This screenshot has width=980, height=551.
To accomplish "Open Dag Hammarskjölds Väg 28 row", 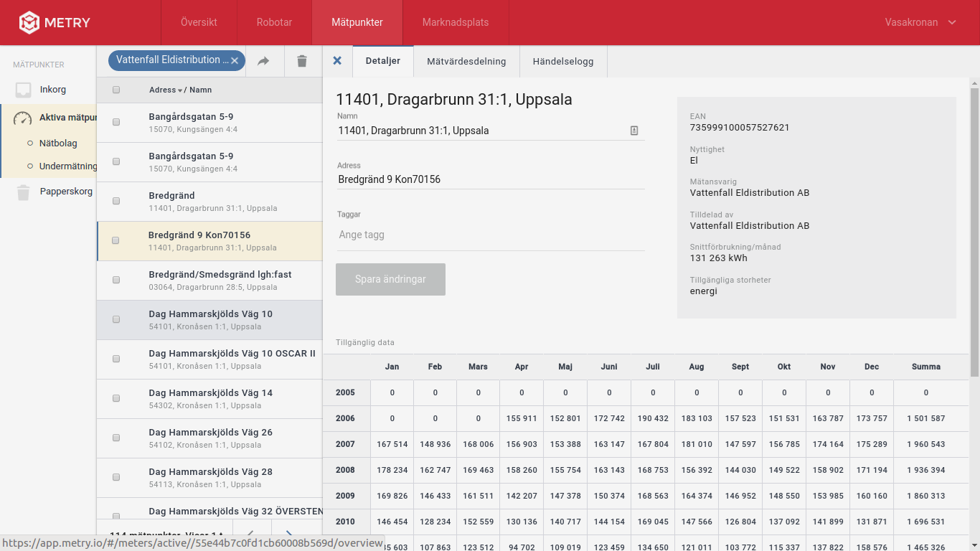I will (209, 478).
